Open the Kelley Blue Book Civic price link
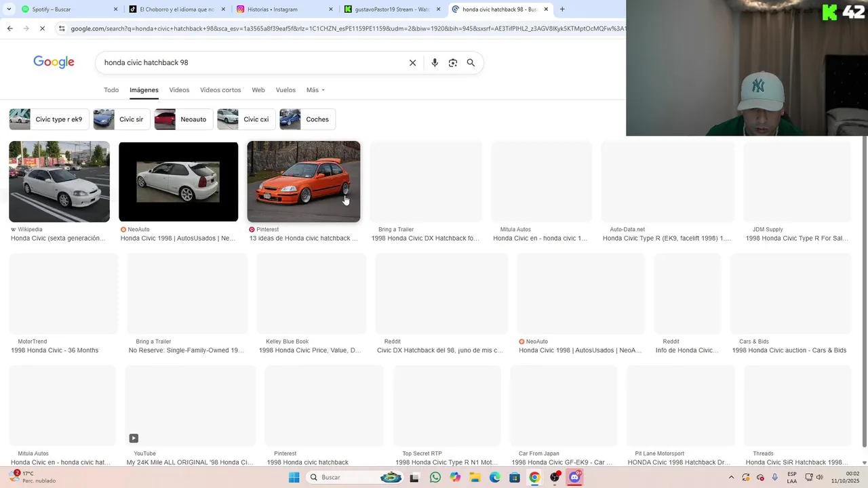 [310, 350]
